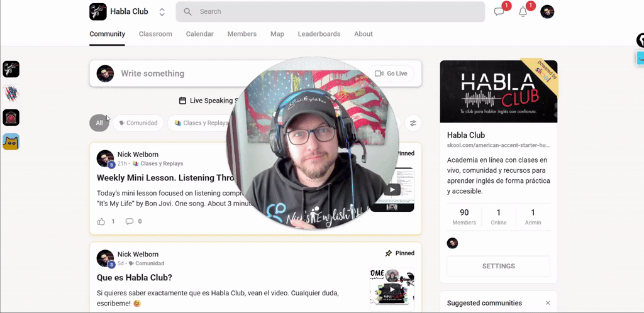The height and width of the screenshot is (313, 644).
Task: Select the Habla Club guitar icon in left sidebar
Action: (x=11, y=69)
